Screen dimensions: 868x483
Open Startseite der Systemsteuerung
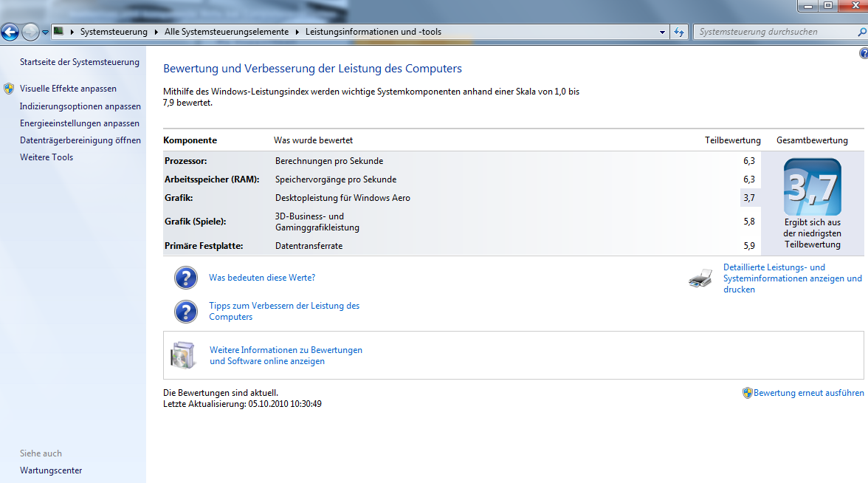(x=80, y=62)
